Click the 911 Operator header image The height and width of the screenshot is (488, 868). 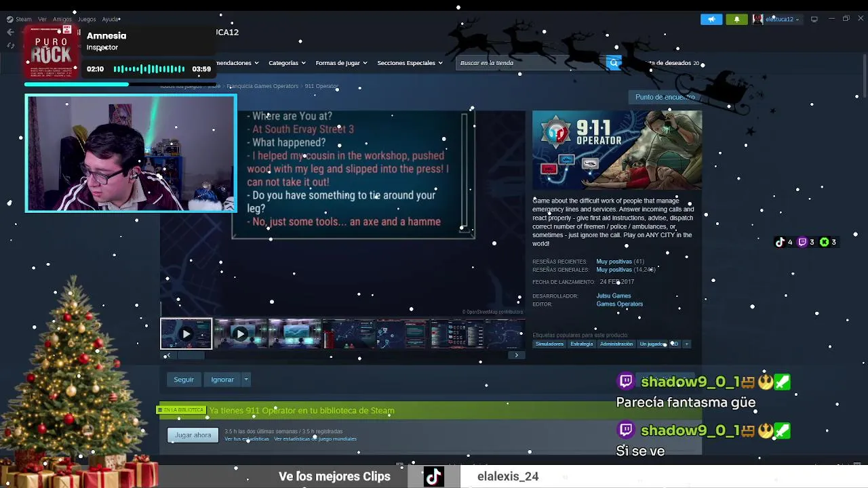pos(617,150)
